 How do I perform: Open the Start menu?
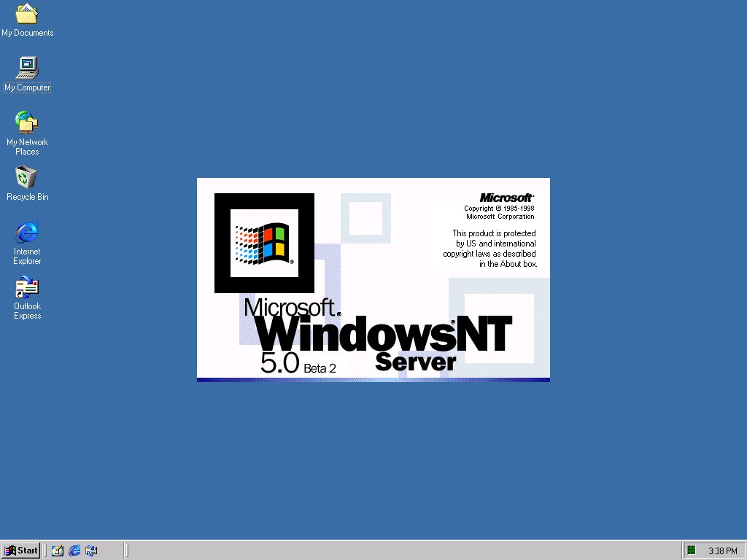tap(21, 551)
